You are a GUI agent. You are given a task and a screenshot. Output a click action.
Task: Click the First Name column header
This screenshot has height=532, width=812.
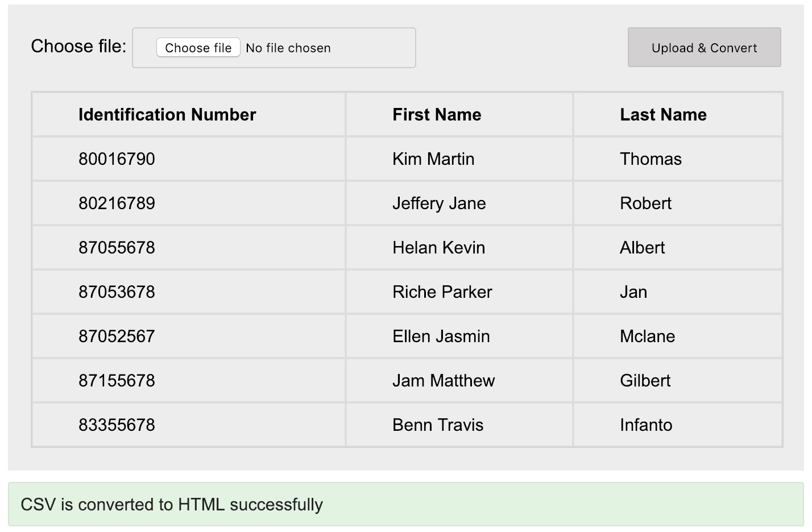[437, 115]
